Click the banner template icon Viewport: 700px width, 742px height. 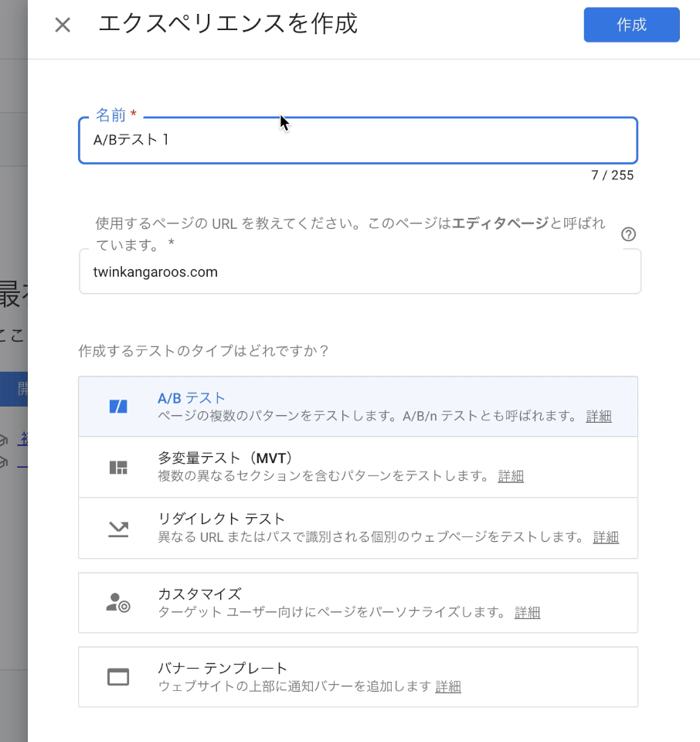point(118,677)
